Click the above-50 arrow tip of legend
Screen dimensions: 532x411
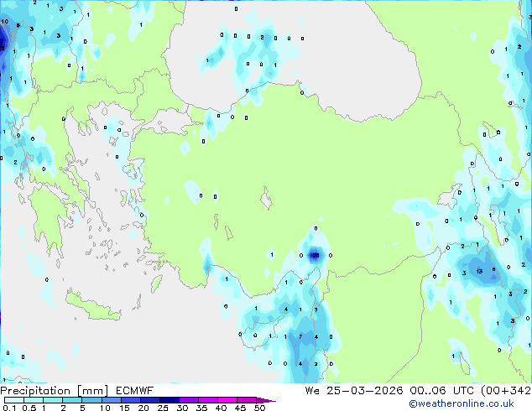coord(266,400)
